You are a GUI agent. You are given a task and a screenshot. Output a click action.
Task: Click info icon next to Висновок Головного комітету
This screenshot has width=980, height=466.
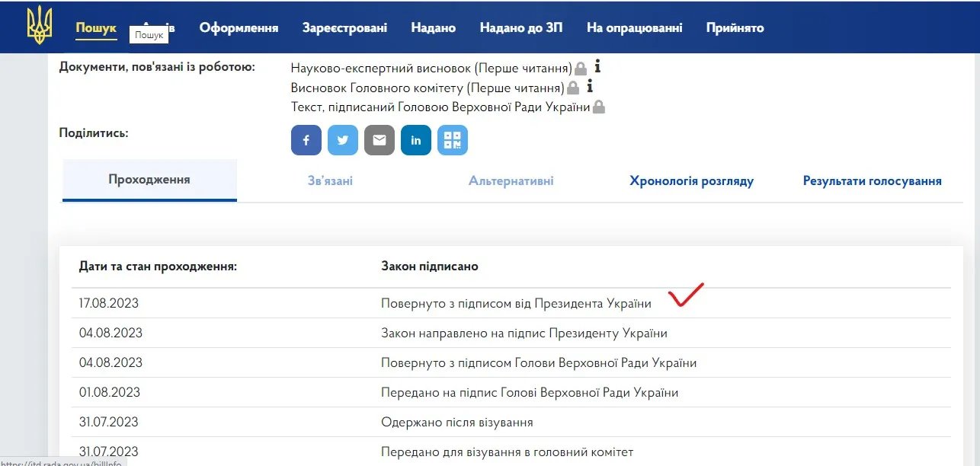(x=590, y=87)
